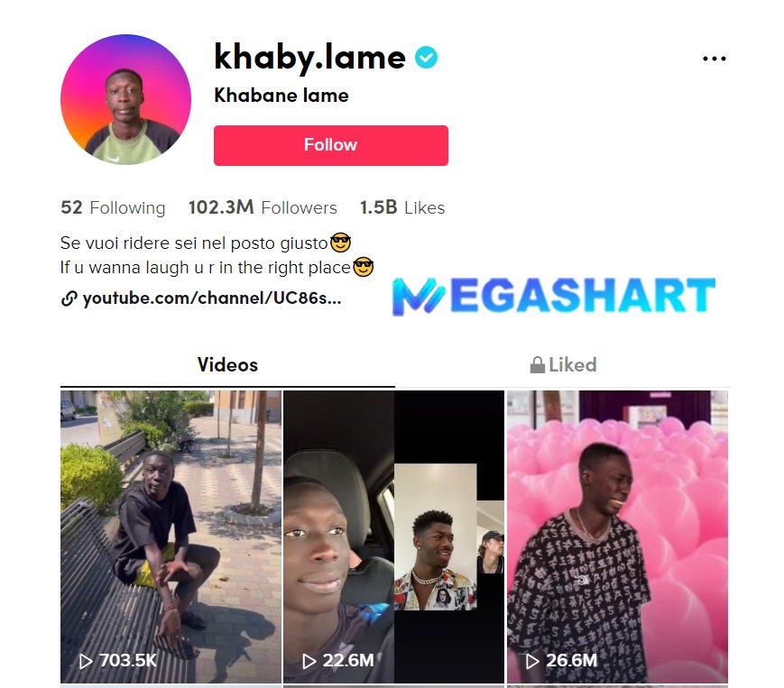Click the link chain icon beside YouTube URL

coord(69,298)
